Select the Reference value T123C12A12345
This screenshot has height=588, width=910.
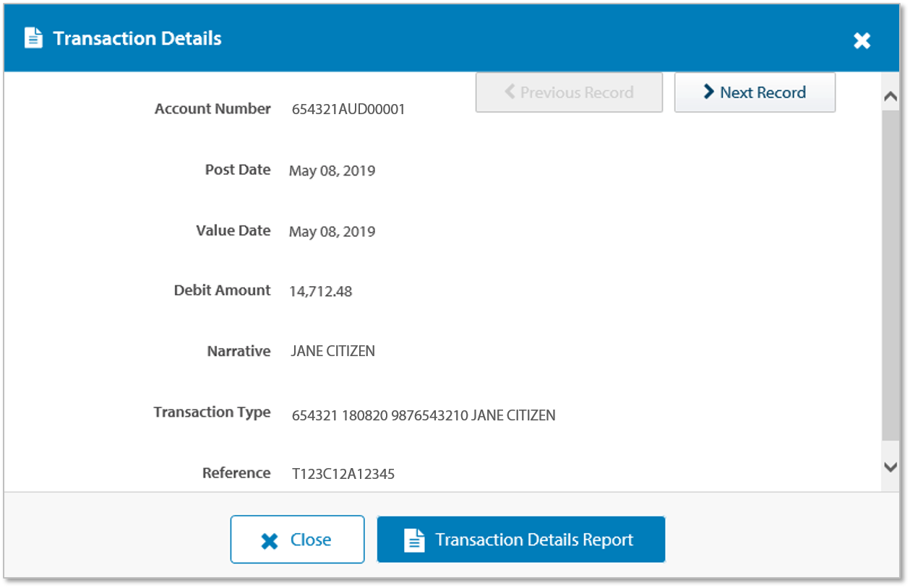pos(342,474)
